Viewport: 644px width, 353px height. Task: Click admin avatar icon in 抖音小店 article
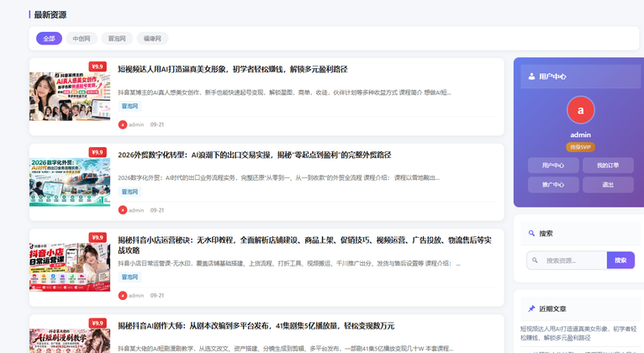tap(123, 296)
